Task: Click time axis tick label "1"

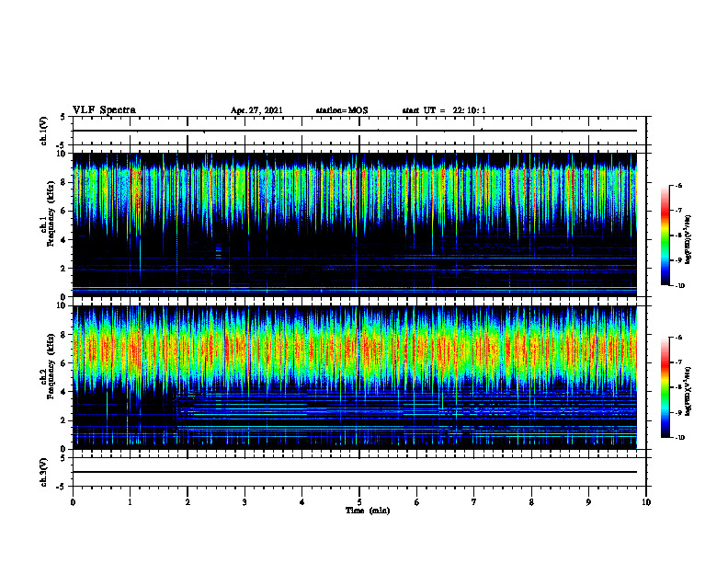Action: click(x=130, y=502)
